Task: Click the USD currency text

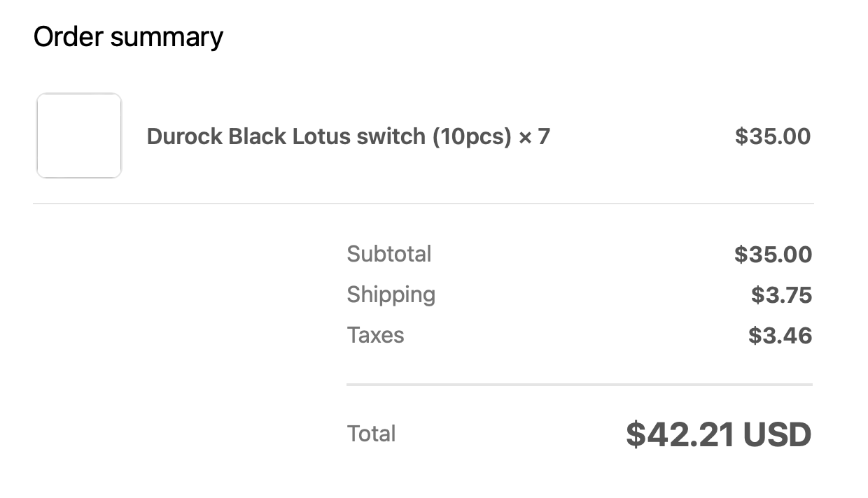Action: [777, 434]
